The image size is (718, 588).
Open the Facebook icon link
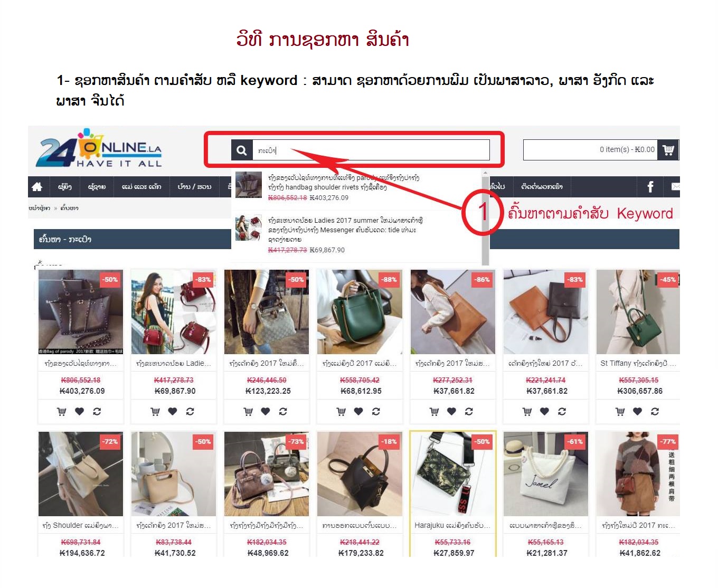point(650,186)
